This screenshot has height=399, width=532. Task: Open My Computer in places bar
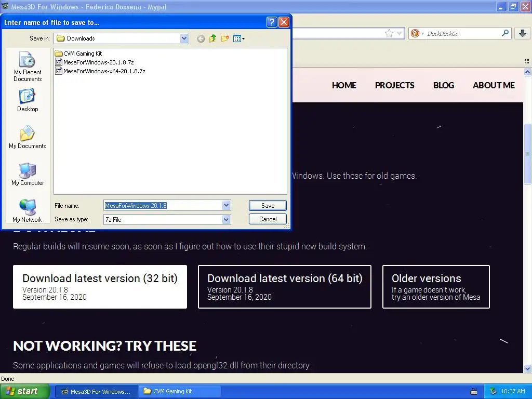(x=28, y=174)
